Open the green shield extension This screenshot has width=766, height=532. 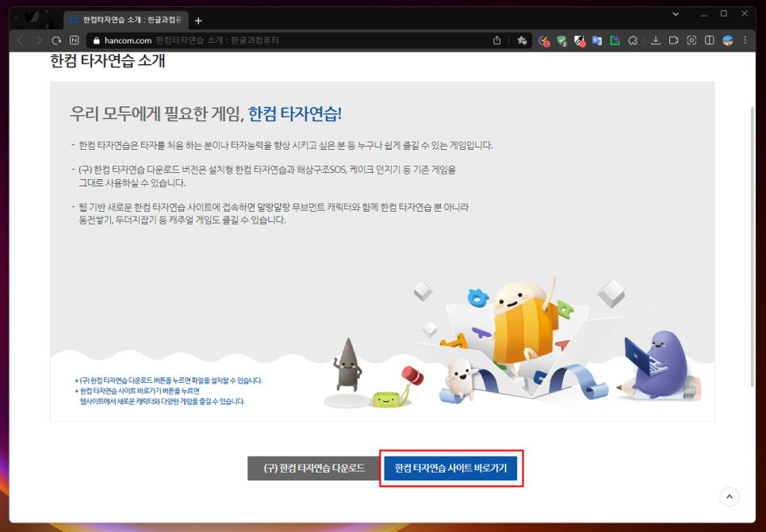coord(561,41)
